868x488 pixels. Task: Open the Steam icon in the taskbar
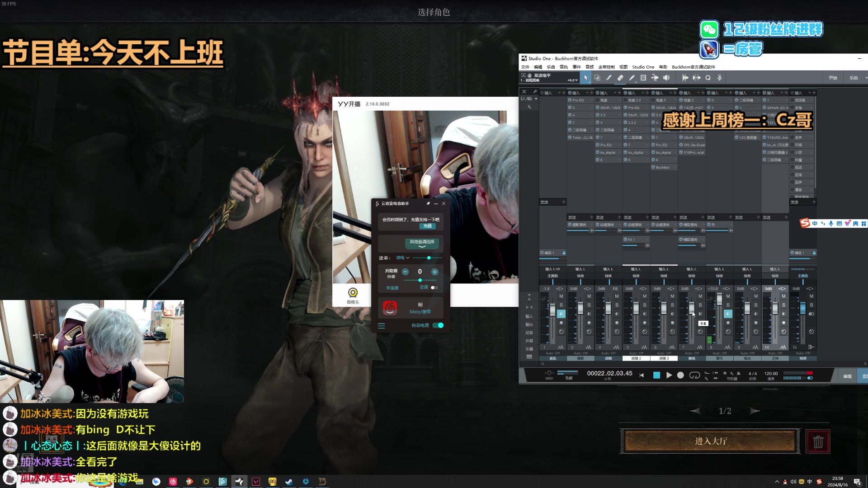click(288, 482)
